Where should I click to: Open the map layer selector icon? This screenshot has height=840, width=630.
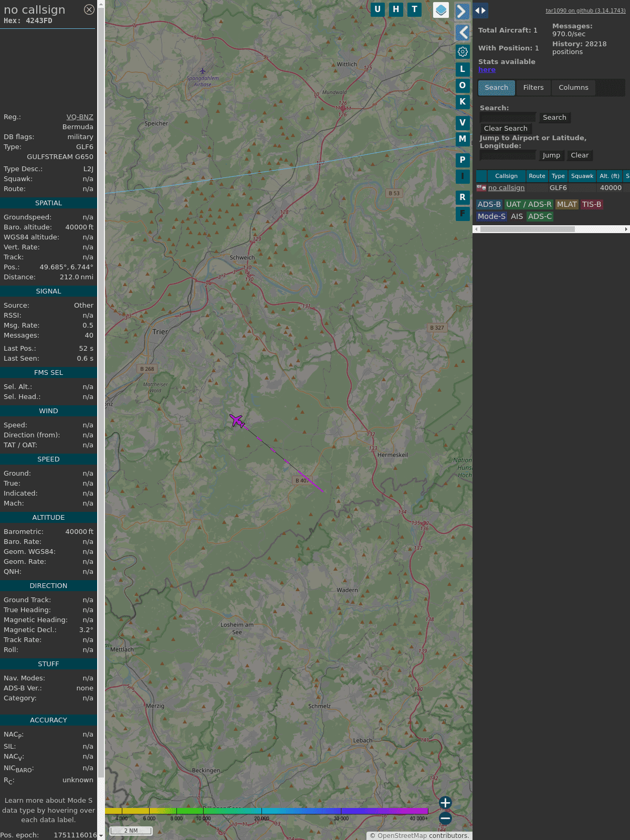[441, 10]
